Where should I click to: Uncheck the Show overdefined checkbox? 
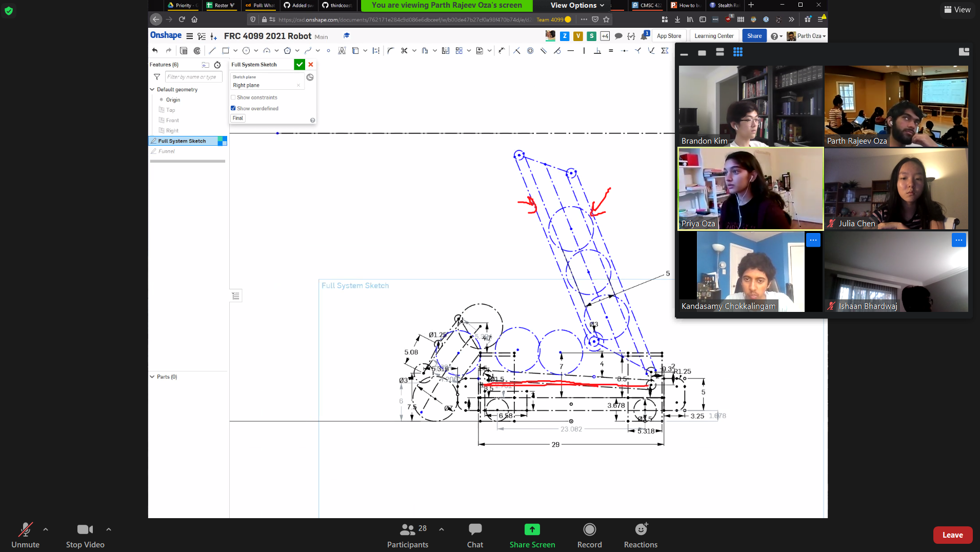pos(233,108)
